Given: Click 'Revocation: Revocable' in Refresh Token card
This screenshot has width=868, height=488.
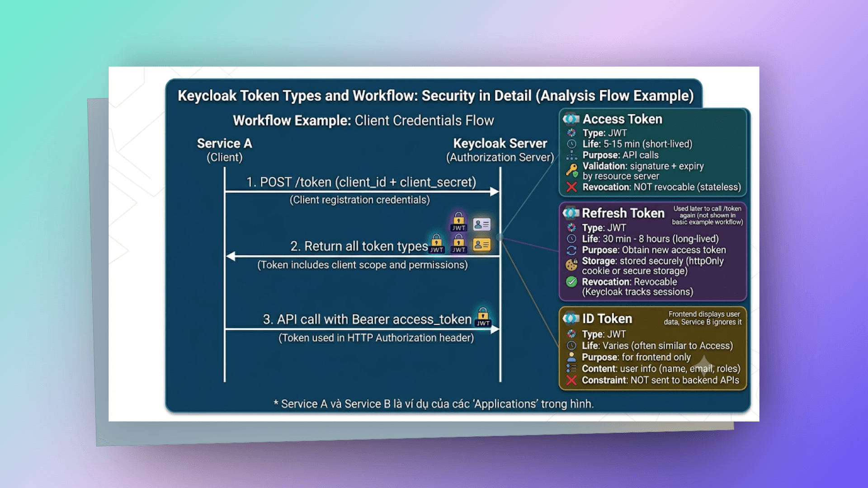Looking at the screenshot, I should (629, 282).
